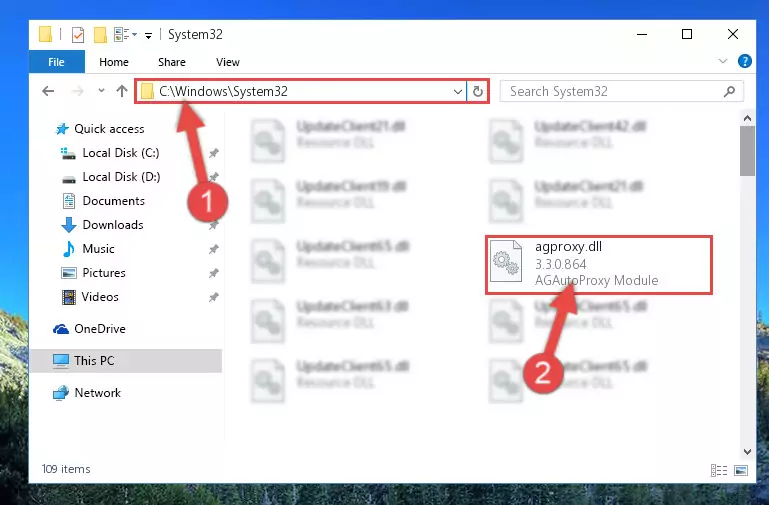Click the Back navigation arrow
The width and height of the screenshot is (769, 505).
point(48,91)
